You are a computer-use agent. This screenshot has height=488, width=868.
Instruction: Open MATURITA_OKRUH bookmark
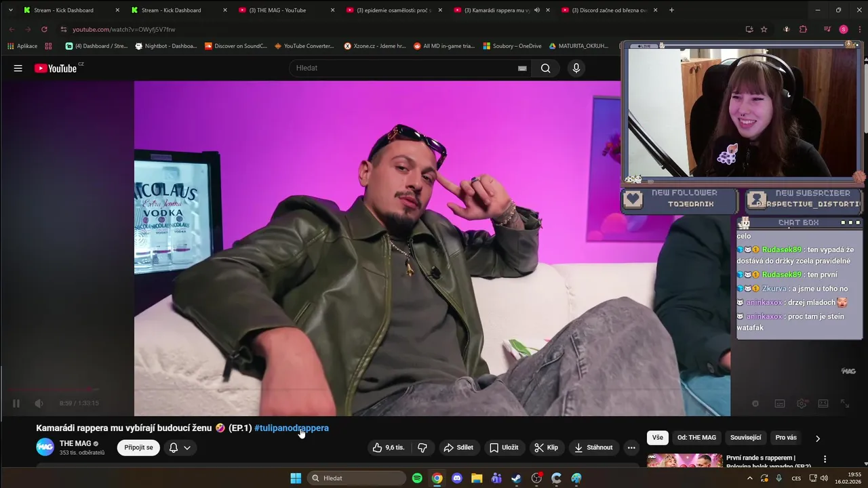coord(579,46)
